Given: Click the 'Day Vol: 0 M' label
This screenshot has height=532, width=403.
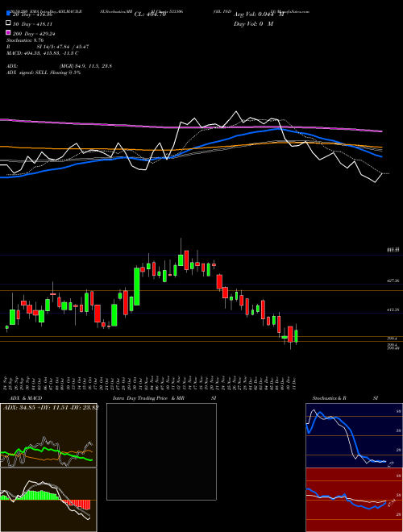Looking at the screenshot, I should point(253,23).
